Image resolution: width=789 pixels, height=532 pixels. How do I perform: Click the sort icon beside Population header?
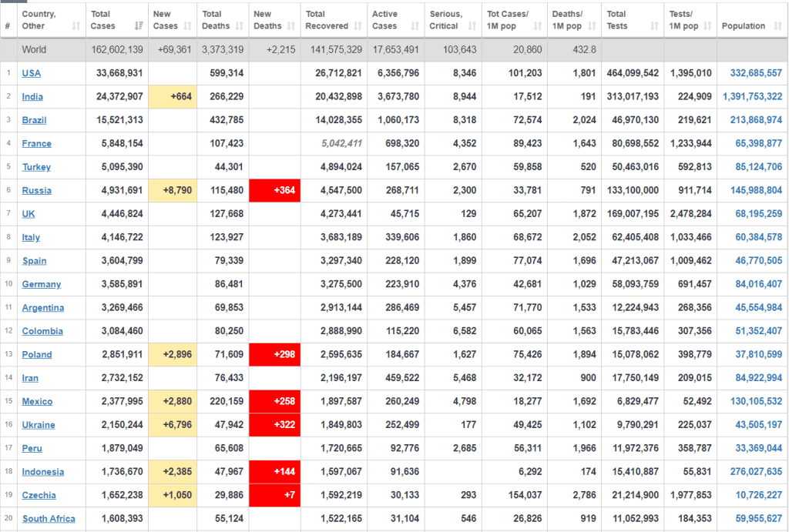coord(777,26)
